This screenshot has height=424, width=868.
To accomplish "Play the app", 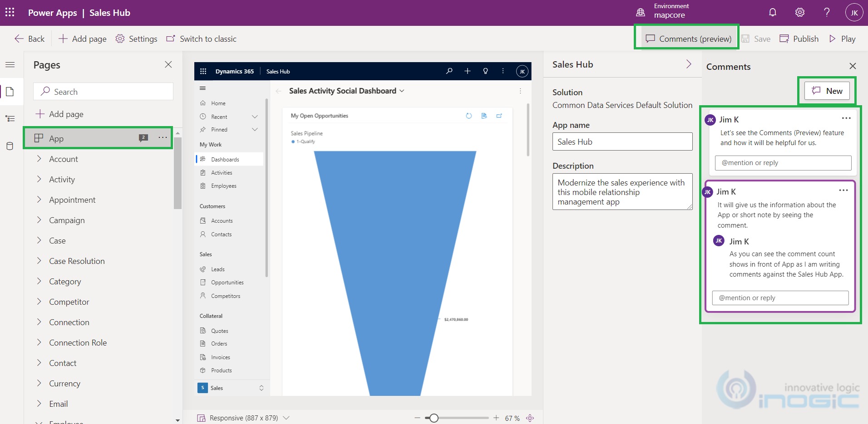I will (x=842, y=39).
